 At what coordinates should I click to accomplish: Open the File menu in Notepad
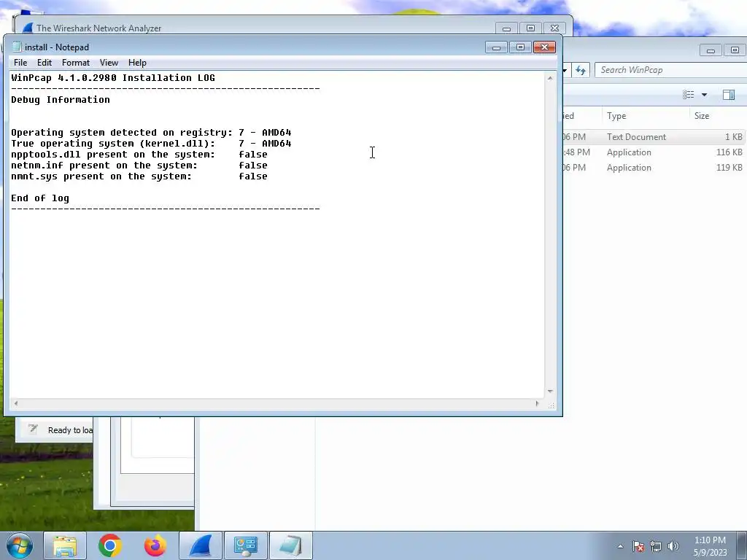point(20,63)
